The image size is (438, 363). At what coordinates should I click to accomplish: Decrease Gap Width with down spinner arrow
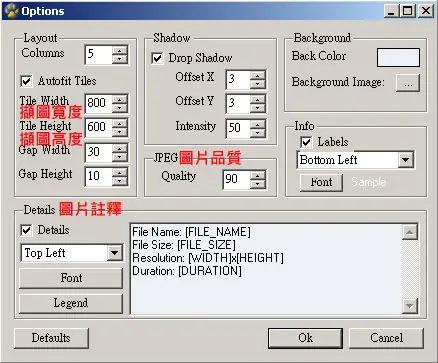[x=120, y=157]
